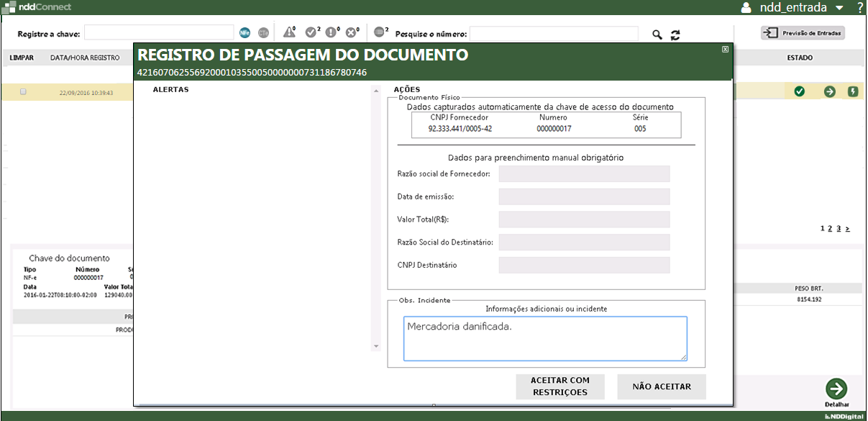Click the magnifying glass search icon
This screenshot has width=868, height=421.
(657, 35)
